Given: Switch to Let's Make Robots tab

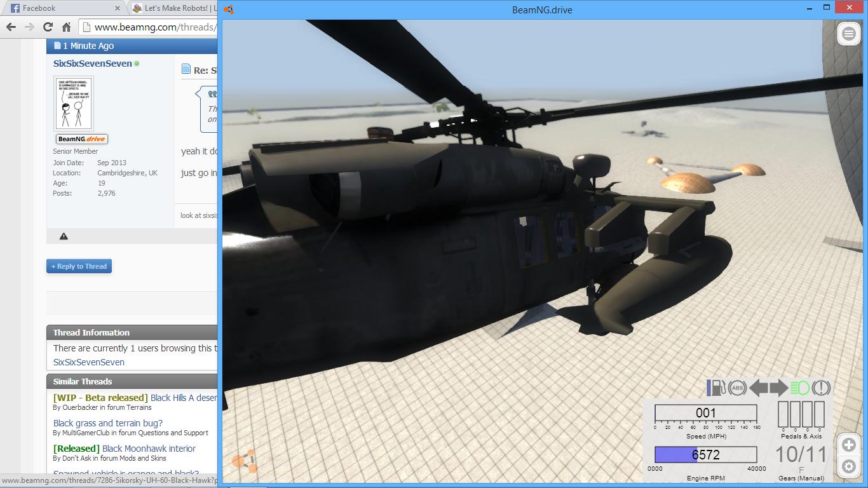Looking at the screenshot, I should (173, 8).
